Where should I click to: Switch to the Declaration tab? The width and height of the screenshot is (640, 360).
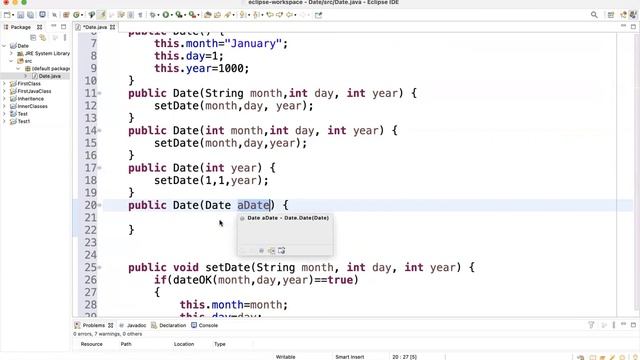169,325
